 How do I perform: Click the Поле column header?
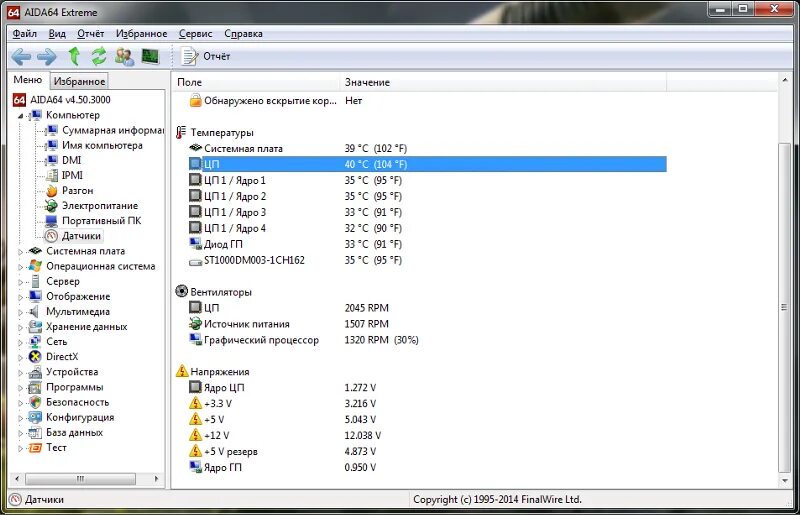pyautogui.click(x=256, y=82)
